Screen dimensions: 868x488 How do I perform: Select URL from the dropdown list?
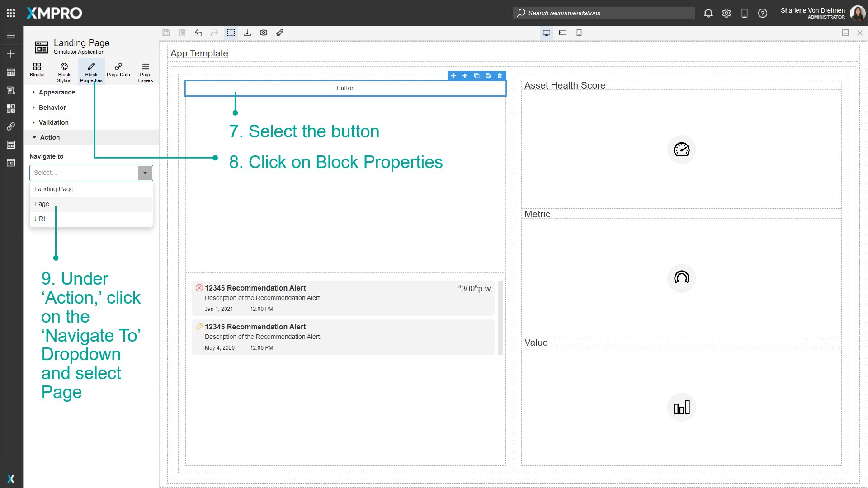click(41, 219)
